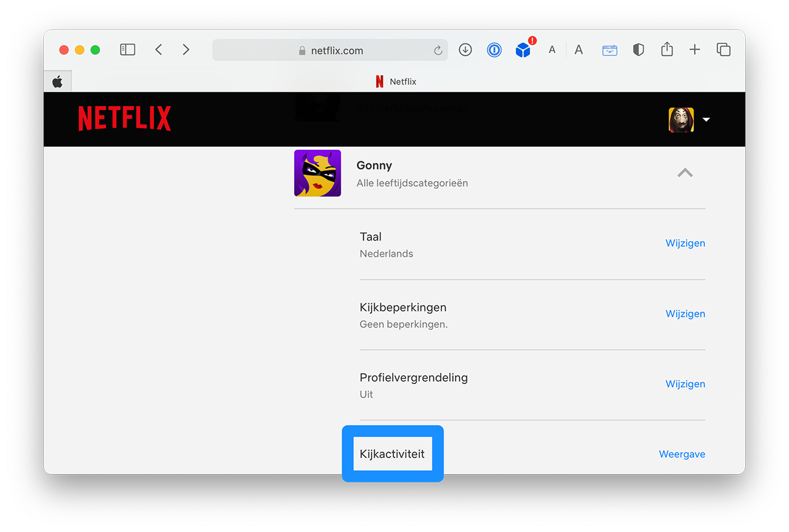Click the Kijkbeperkingen heading
This screenshot has height=532, width=789.
[x=403, y=307]
